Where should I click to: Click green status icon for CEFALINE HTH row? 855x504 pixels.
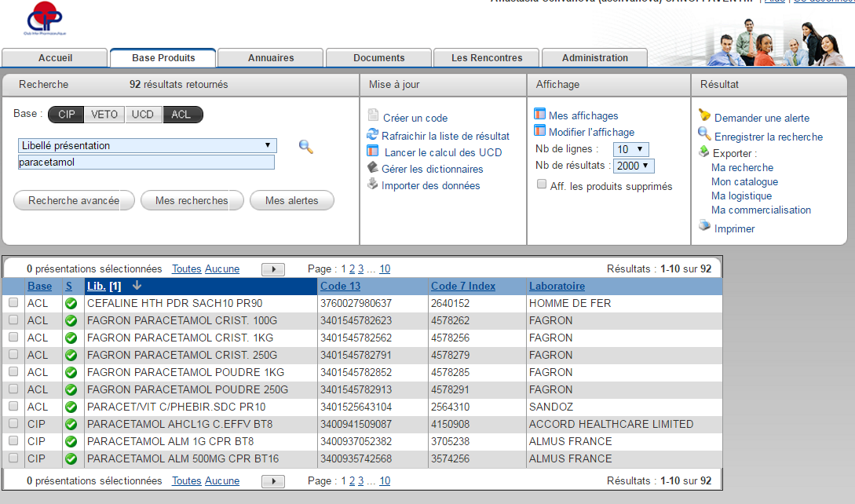tap(71, 304)
